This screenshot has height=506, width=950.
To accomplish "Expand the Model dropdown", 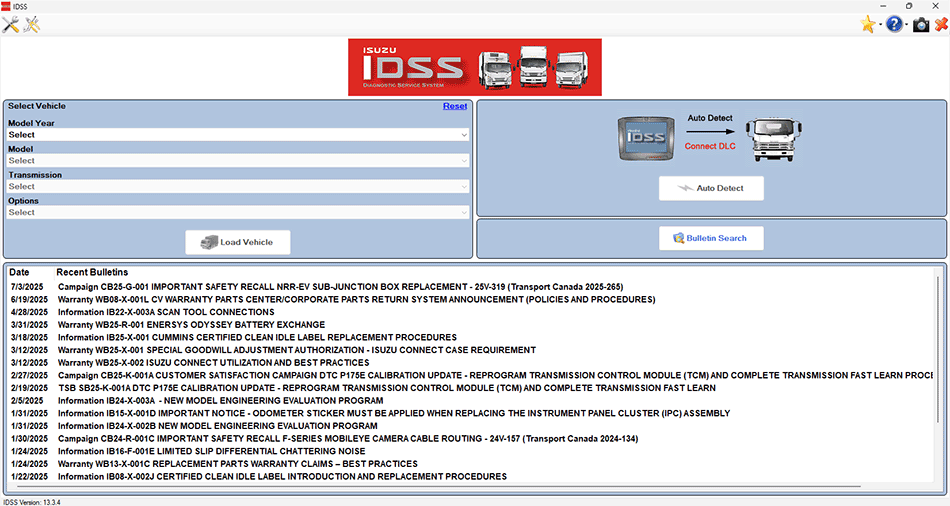I will (238, 160).
